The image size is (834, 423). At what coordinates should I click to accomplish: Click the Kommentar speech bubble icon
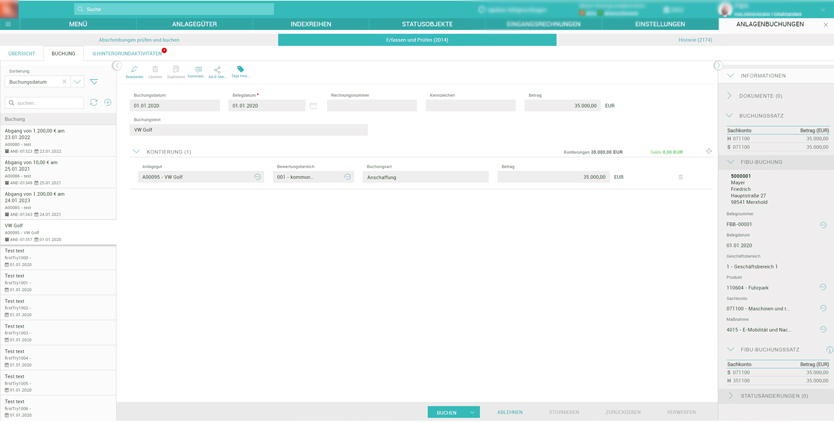[196, 71]
